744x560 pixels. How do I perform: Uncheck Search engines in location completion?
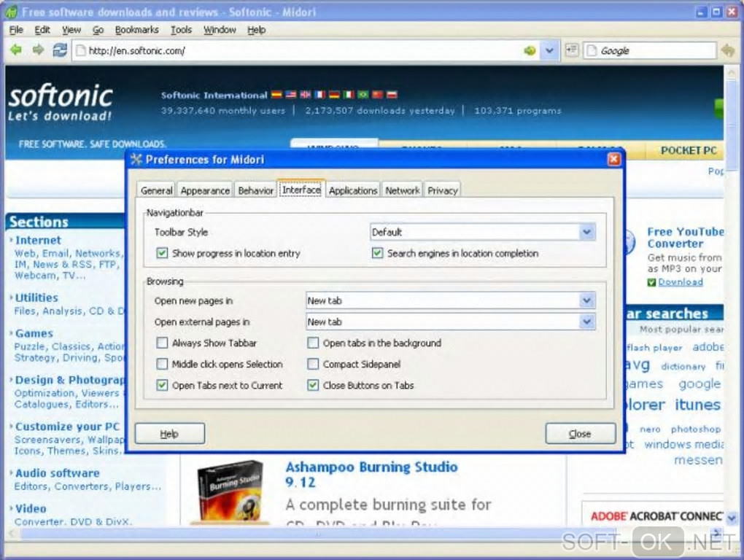pyautogui.click(x=377, y=253)
